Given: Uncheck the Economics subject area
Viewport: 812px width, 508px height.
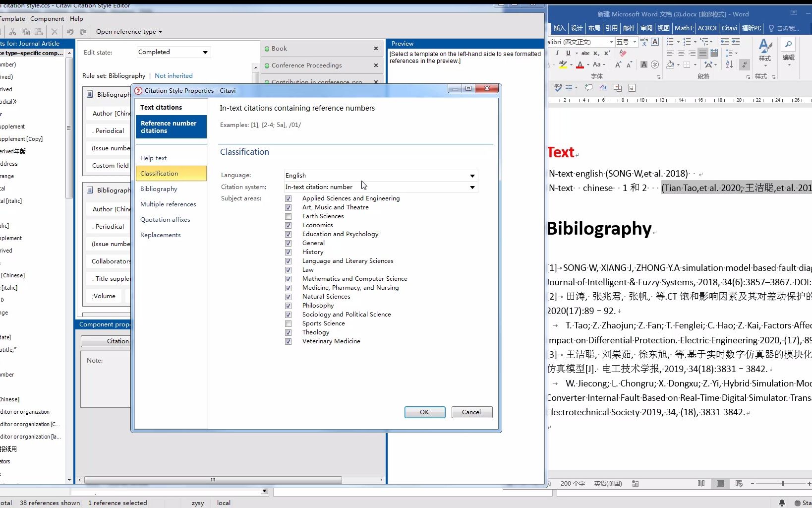Looking at the screenshot, I should coord(288,225).
